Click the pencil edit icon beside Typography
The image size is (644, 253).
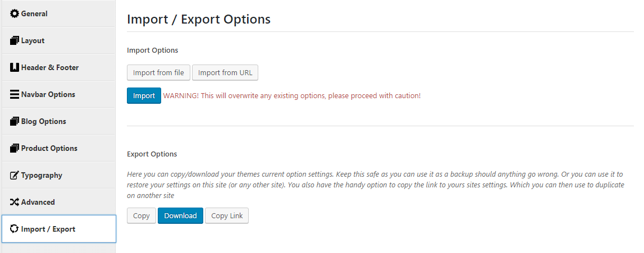click(x=15, y=175)
